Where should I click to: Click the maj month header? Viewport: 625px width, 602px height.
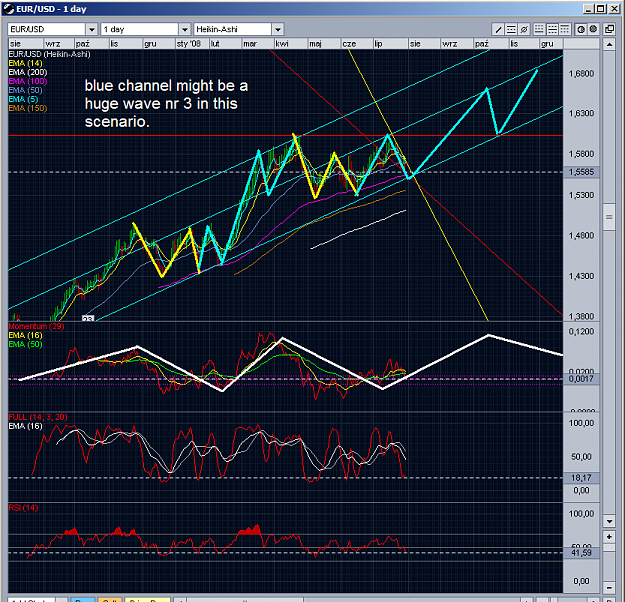coord(324,44)
